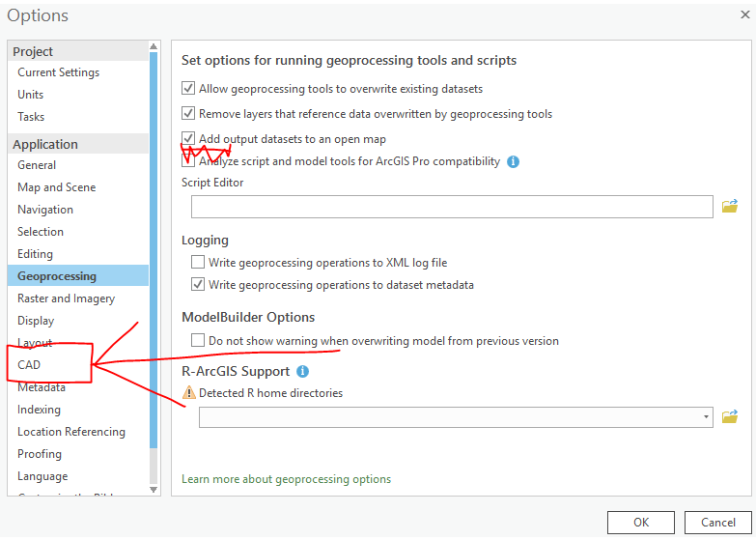The image size is (756, 540).
Task: Uncheck write geoprocessing operations to dataset metadata
Action: (x=198, y=285)
